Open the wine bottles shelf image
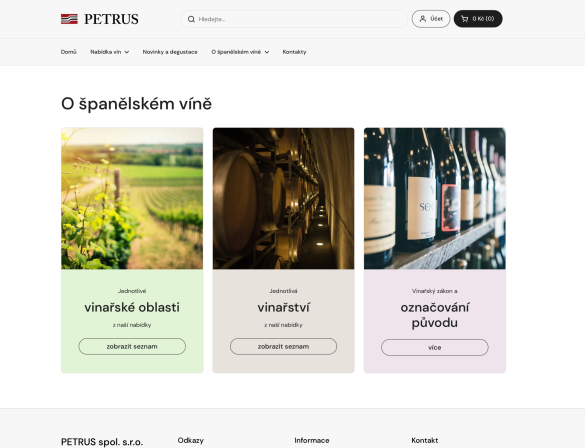This screenshot has width=585, height=448. point(435,198)
